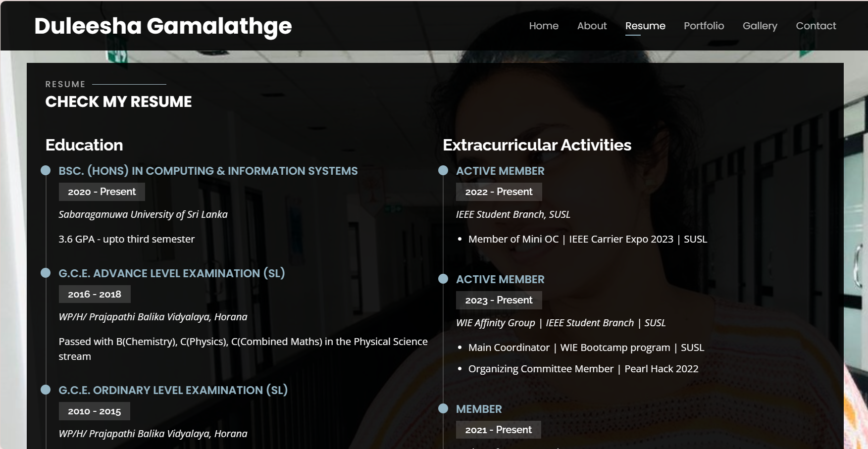Navigate to the Gallery page
The width and height of the screenshot is (868, 449).
pyautogui.click(x=760, y=26)
